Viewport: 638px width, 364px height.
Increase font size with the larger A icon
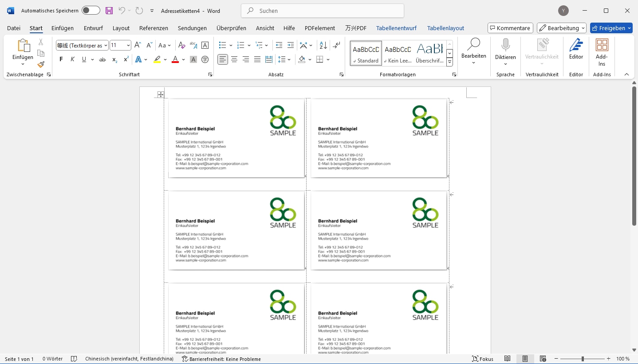point(138,45)
